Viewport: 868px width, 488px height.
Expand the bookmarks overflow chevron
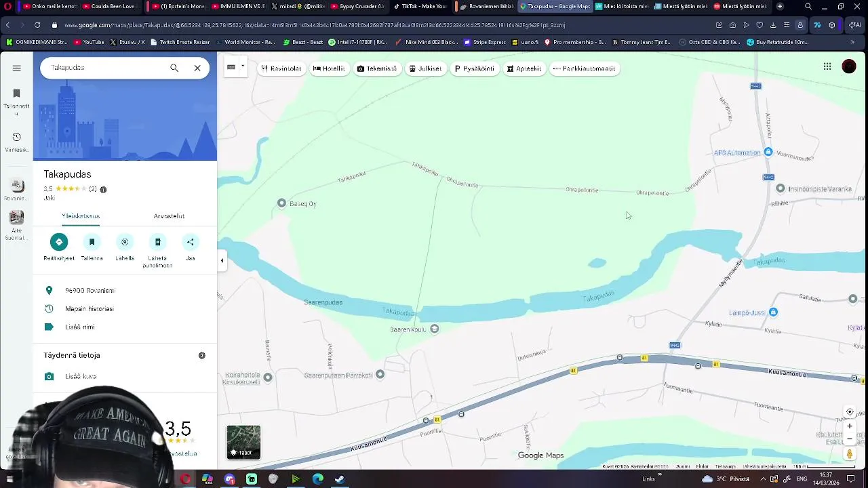[x=852, y=42]
